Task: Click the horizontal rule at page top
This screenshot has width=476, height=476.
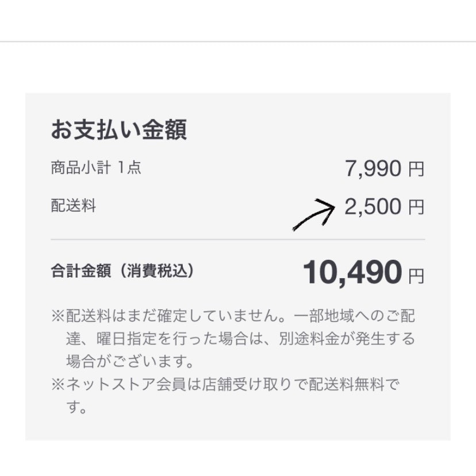Action: (x=238, y=41)
